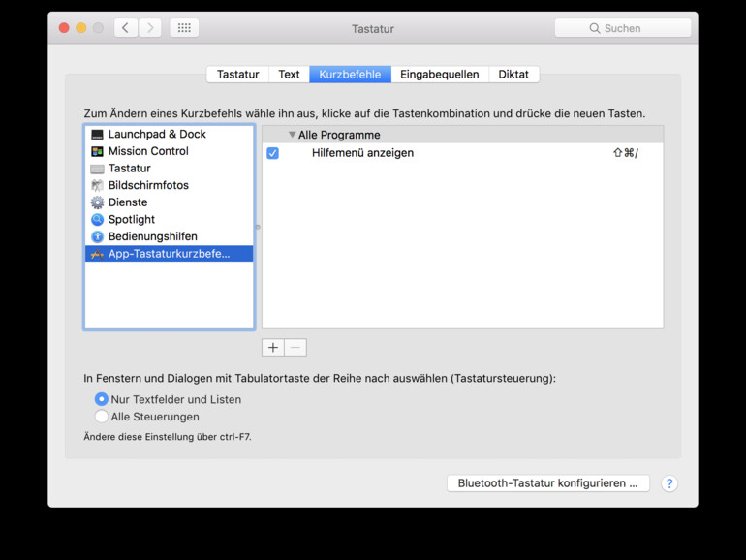Select Tastatur row in shortcut list

(x=169, y=169)
